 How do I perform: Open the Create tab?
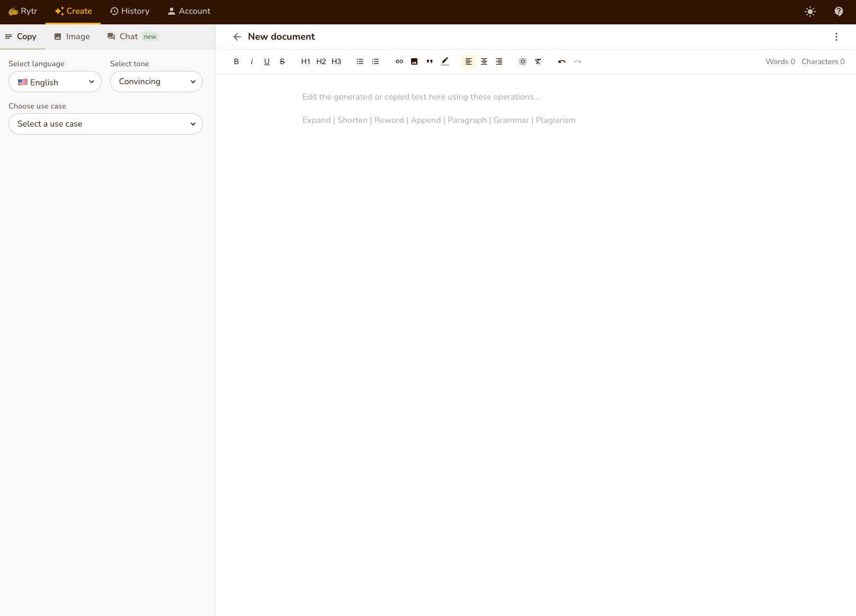click(73, 11)
